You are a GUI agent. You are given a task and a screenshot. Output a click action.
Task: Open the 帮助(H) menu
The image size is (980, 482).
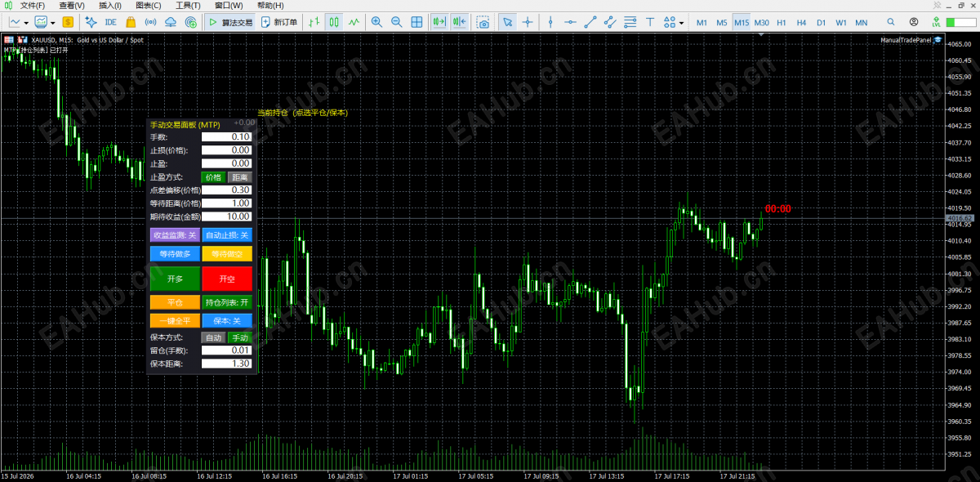coord(270,6)
